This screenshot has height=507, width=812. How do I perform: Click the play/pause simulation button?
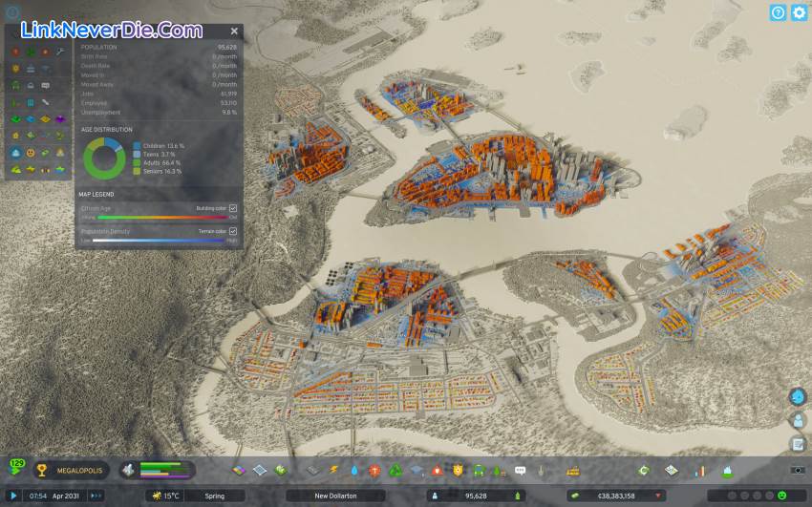click(x=13, y=496)
